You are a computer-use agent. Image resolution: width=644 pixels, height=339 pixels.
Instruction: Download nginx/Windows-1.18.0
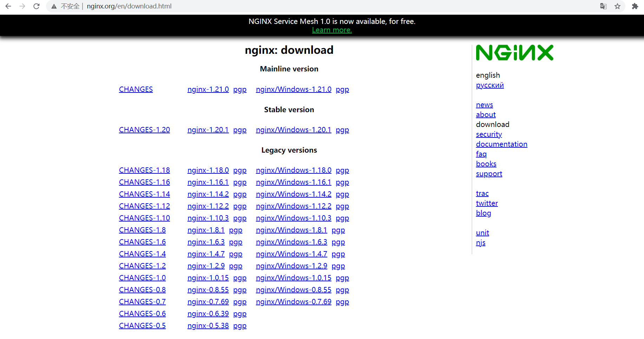point(294,170)
